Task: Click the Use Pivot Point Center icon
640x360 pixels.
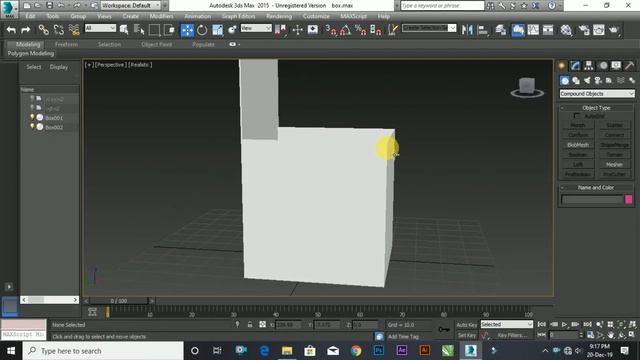Action: pos(281,30)
